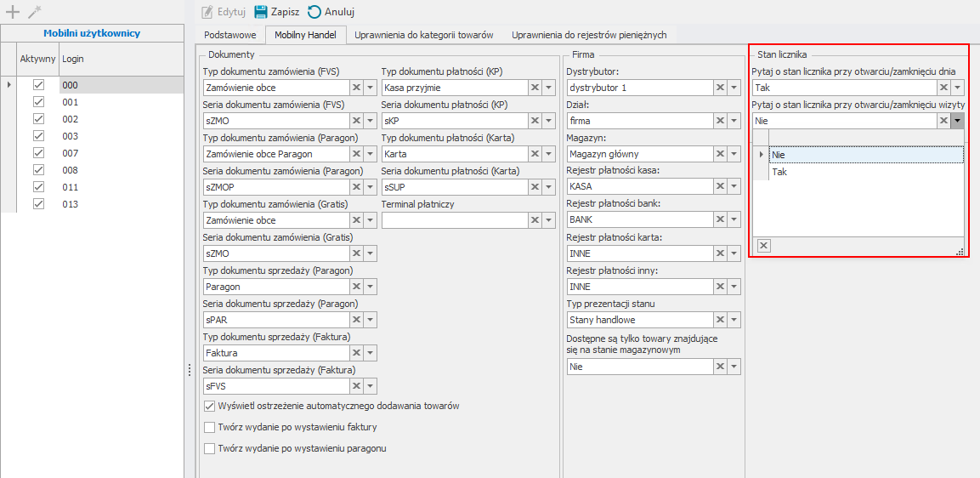Click the add user plus icon
Image resolution: width=980 pixels, height=478 pixels.
13,12
